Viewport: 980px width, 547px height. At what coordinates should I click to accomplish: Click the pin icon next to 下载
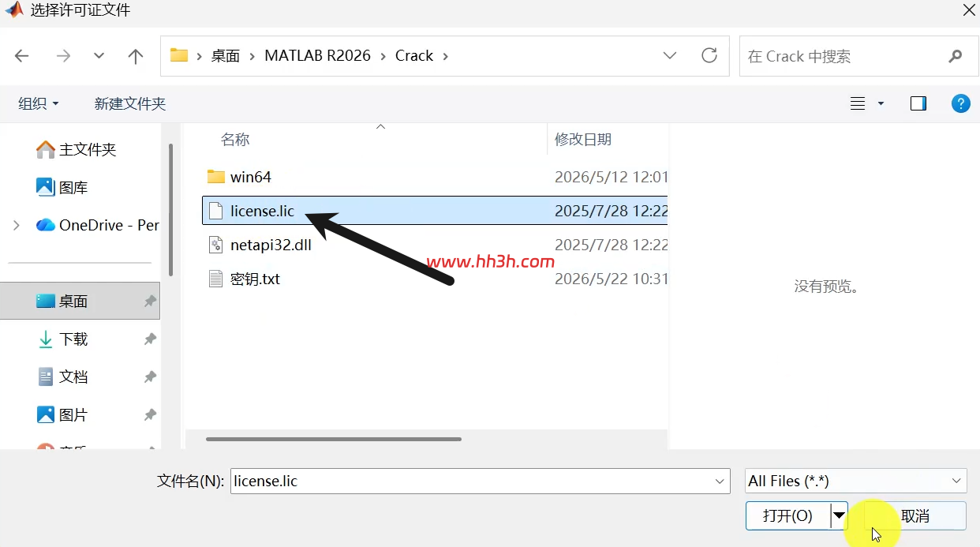click(x=150, y=339)
